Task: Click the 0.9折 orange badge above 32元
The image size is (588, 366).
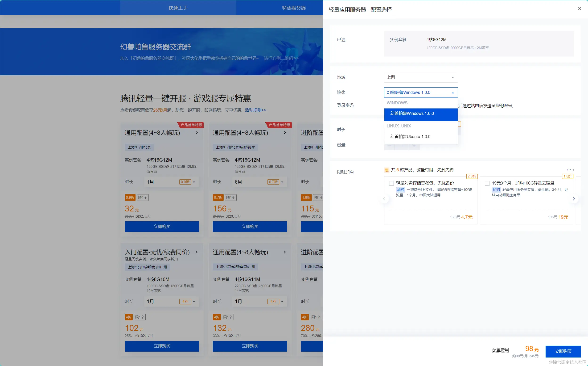Action: tap(130, 198)
